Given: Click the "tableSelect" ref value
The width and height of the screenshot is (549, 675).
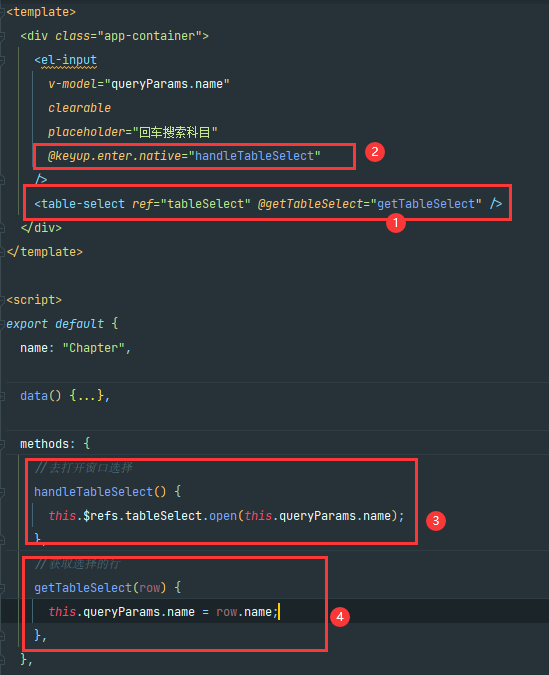Looking at the screenshot, I should tap(205, 204).
